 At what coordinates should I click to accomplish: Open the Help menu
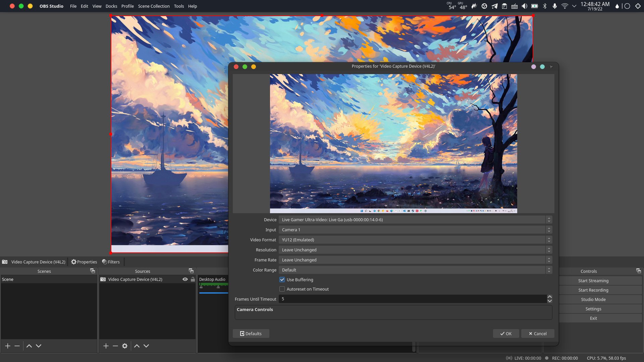[x=193, y=6]
